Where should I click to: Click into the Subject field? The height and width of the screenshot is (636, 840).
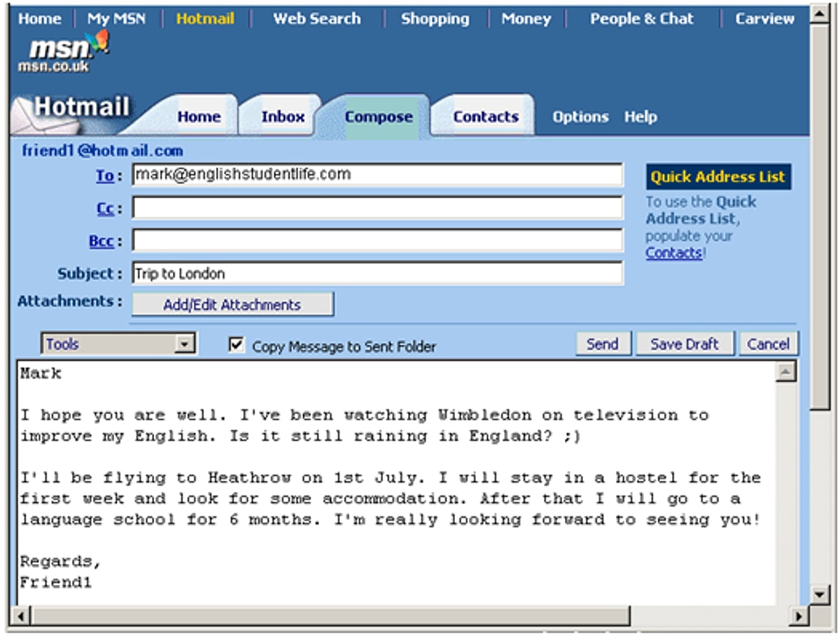pyautogui.click(x=377, y=274)
